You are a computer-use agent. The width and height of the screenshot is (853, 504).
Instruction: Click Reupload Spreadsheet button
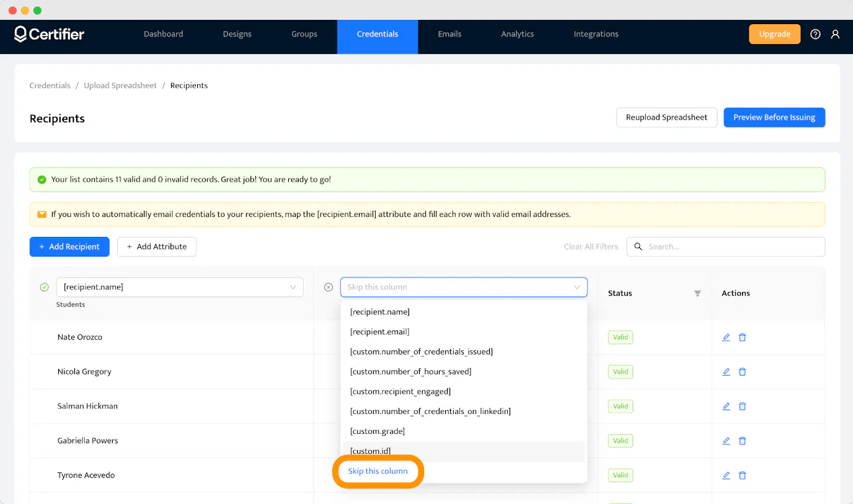coord(666,117)
